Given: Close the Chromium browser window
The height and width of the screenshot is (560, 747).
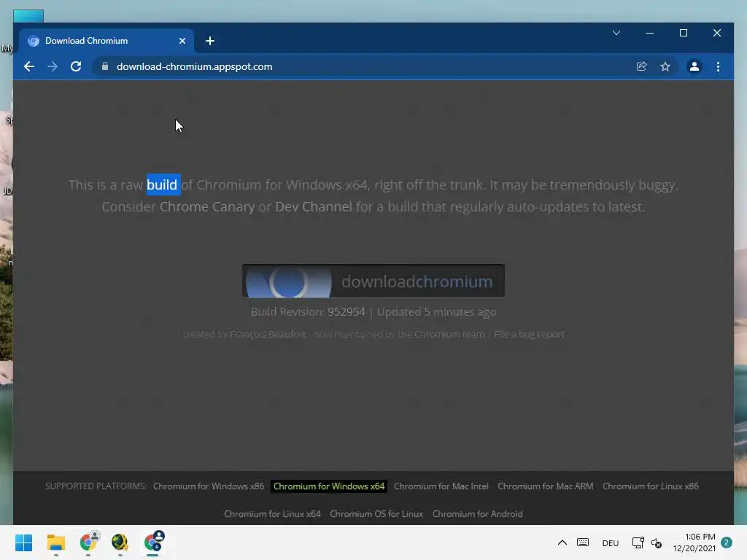Looking at the screenshot, I should tap(716, 33).
